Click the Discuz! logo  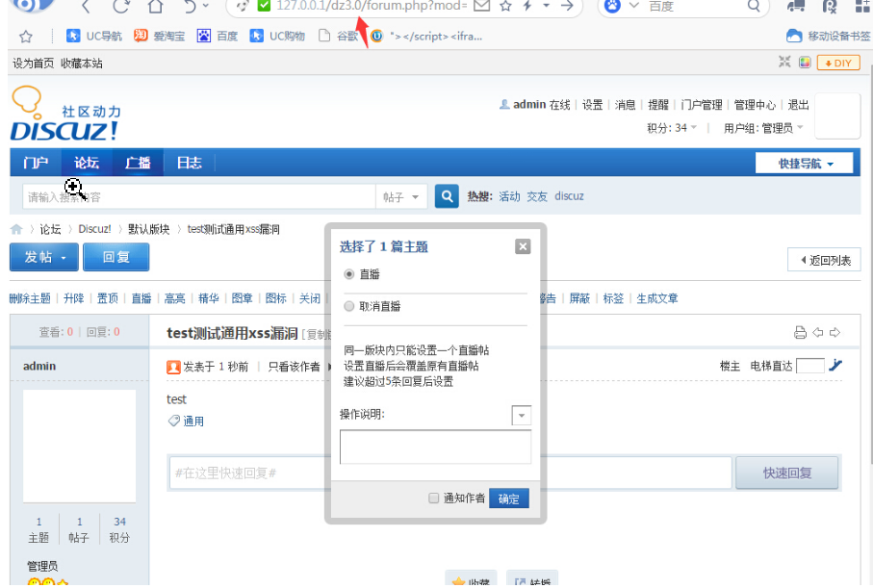pos(65,115)
